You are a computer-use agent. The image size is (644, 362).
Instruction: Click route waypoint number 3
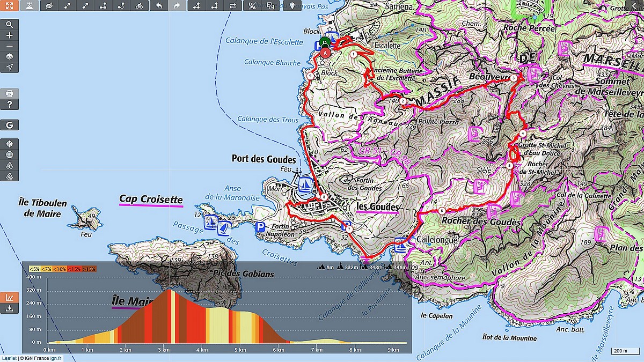click(x=514, y=78)
